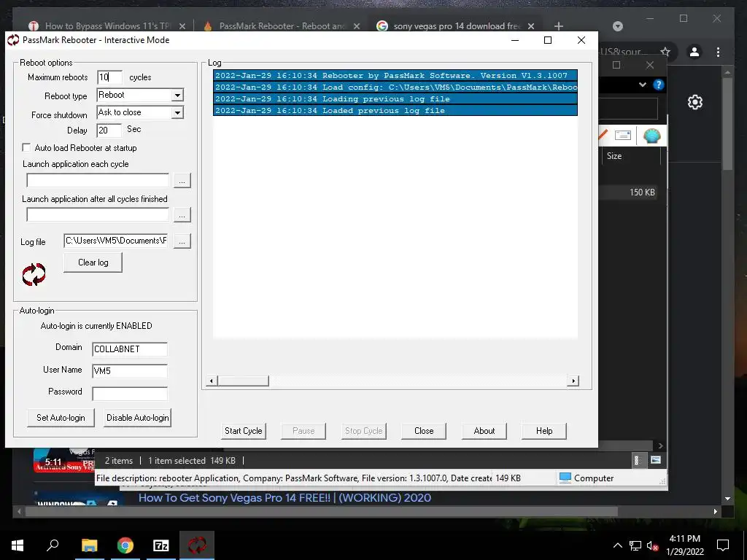Select the 'Loading previous log file' log line
The height and width of the screenshot is (560, 747).
(x=395, y=99)
